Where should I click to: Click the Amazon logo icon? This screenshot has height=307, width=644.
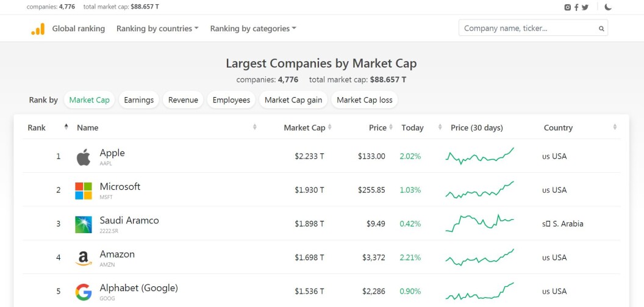pos(84,258)
